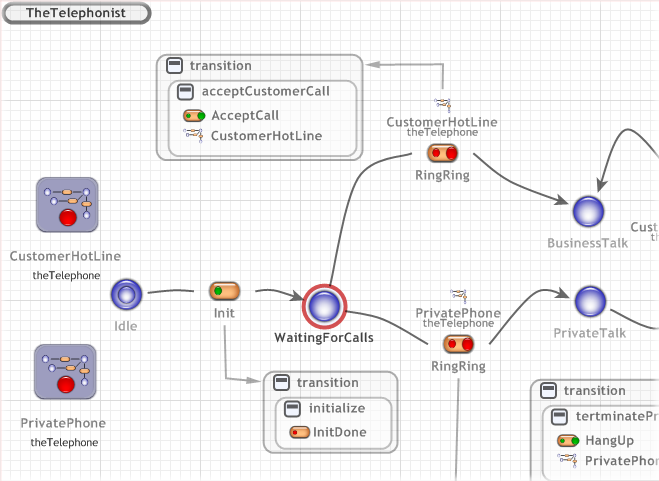The width and height of the screenshot is (659, 481).
Task: Select the AcceptCall entry
Action: tap(244, 116)
